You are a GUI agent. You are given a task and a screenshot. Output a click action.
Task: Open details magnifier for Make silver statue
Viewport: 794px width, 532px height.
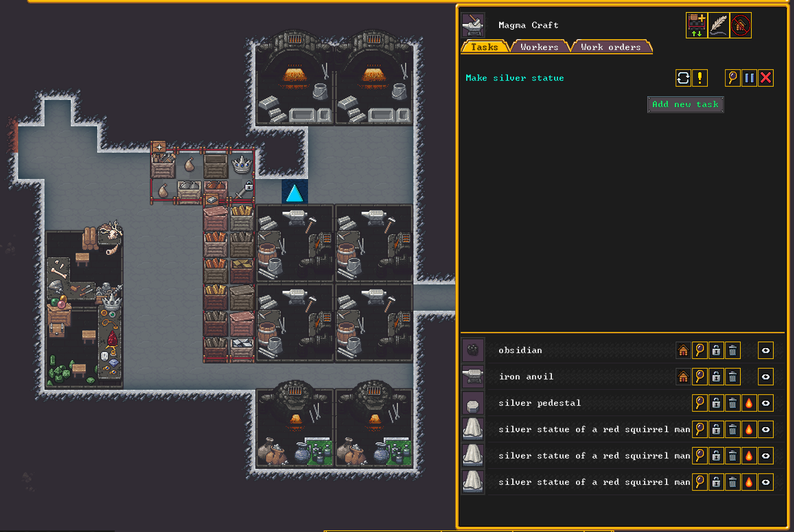point(733,78)
